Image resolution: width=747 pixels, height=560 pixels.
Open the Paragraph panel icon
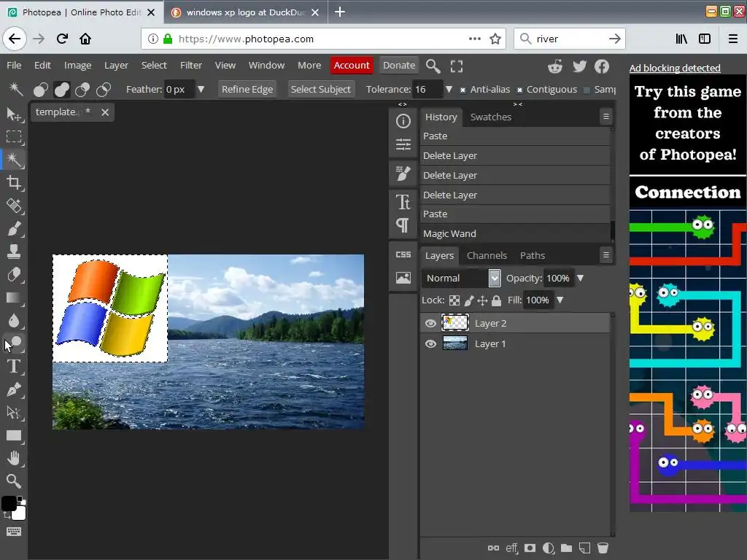[x=403, y=225]
